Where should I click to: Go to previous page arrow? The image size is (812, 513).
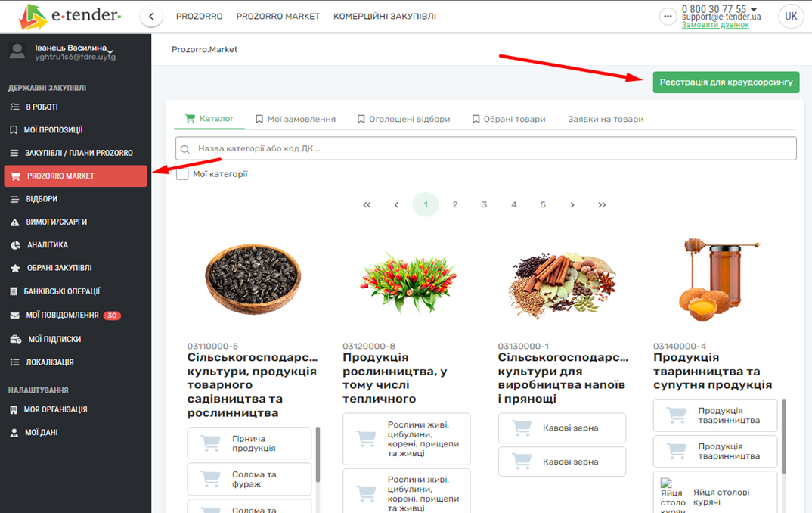point(396,205)
